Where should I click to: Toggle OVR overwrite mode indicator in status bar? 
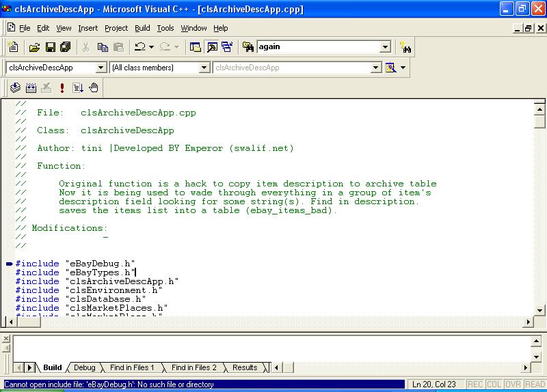tap(513, 384)
